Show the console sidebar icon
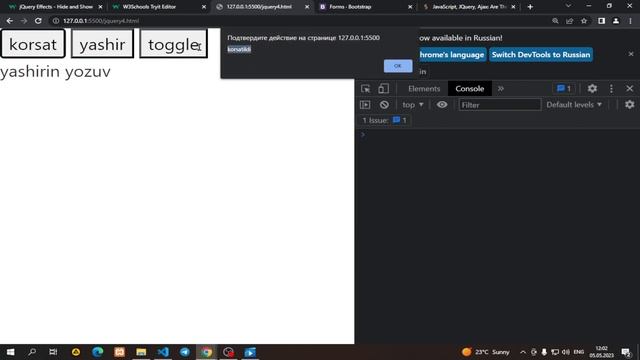The width and height of the screenshot is (640, 360). 365,105
